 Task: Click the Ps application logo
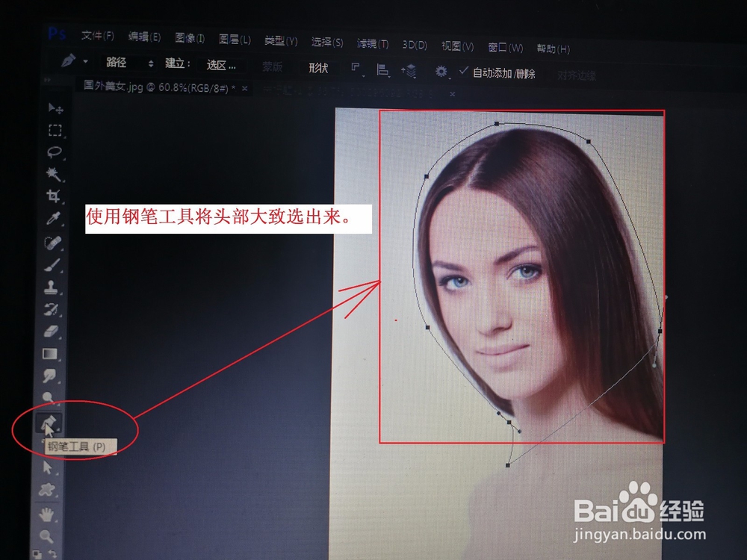(x=58, y=34)
